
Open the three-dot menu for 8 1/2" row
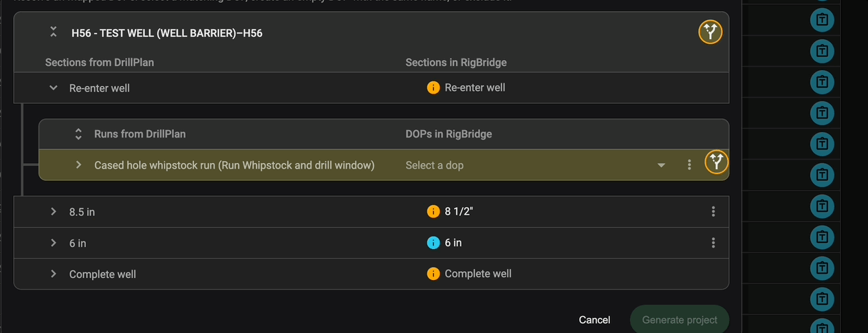point(713,212)
